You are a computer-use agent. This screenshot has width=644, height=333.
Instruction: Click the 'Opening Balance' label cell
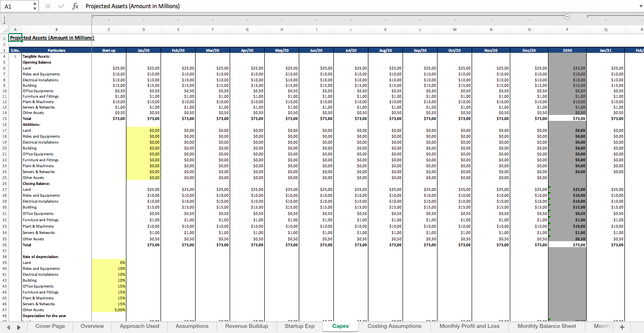56,62
